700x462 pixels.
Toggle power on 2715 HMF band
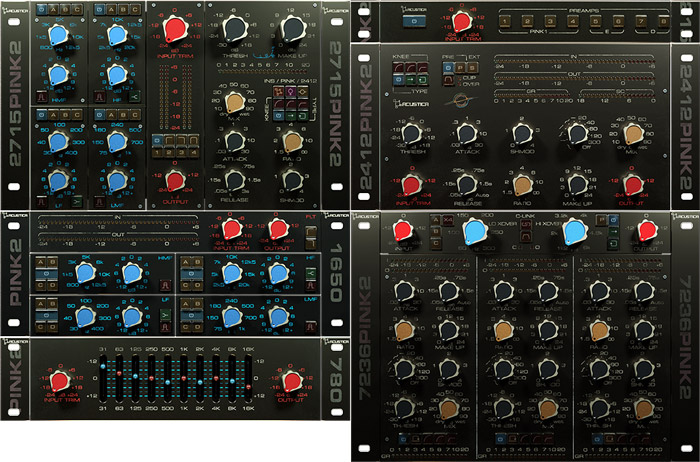point(42,9)
